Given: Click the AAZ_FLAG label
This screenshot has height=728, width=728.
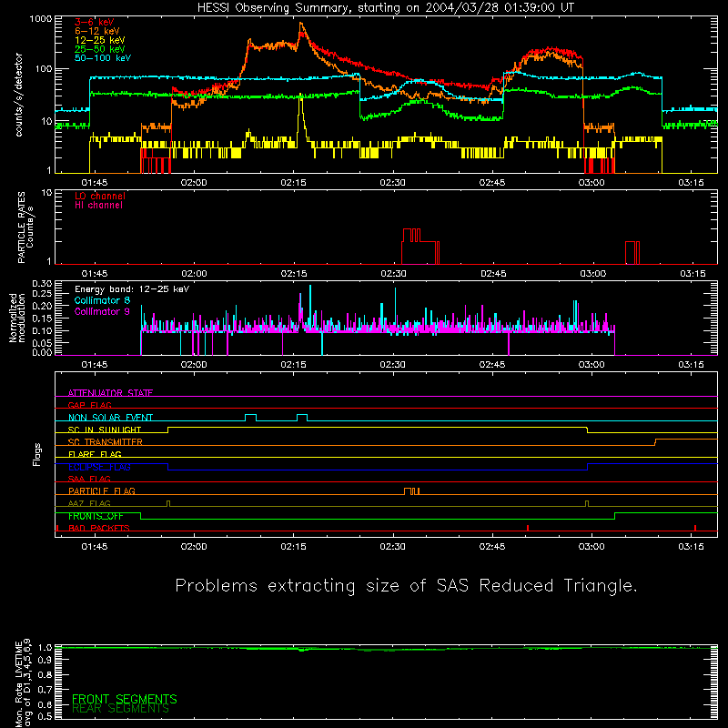Looking at the screenshot, I should [x=89, y=503].
